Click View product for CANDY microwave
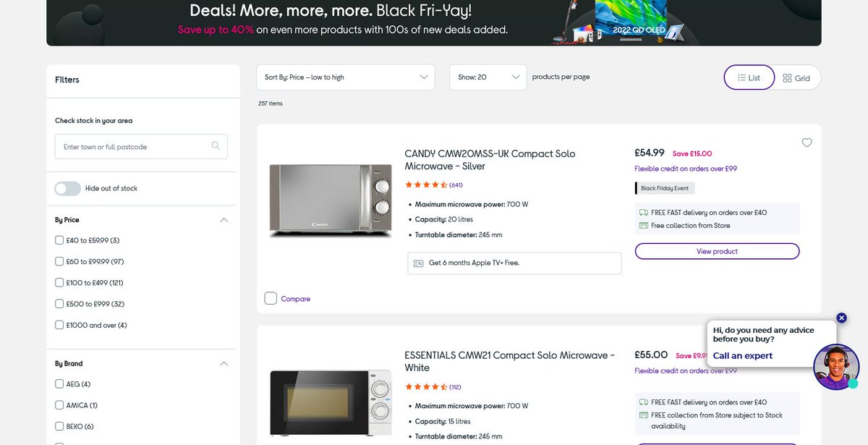Image resolution: width=868 pixels, height=445 pixels. 718,251
